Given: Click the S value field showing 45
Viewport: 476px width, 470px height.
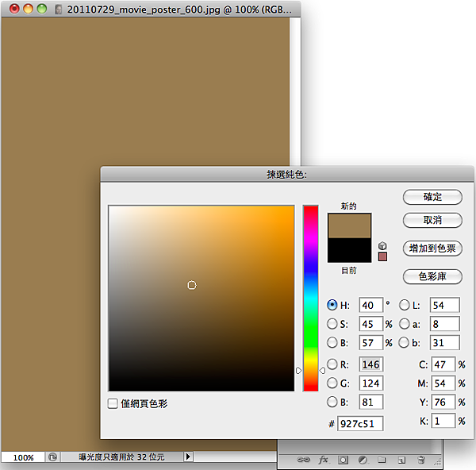Looking at the screenshot, I should (371, 324).
